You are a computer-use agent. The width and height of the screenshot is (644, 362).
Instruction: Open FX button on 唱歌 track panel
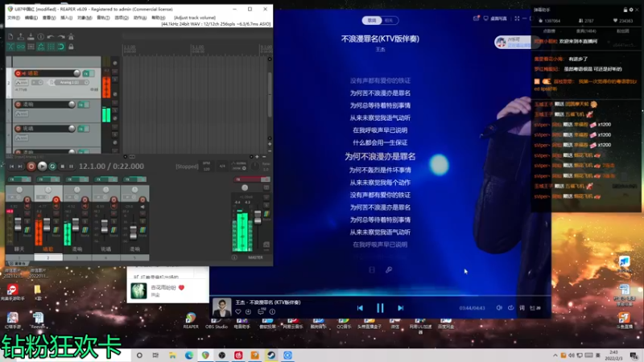[x=86, y=73]
